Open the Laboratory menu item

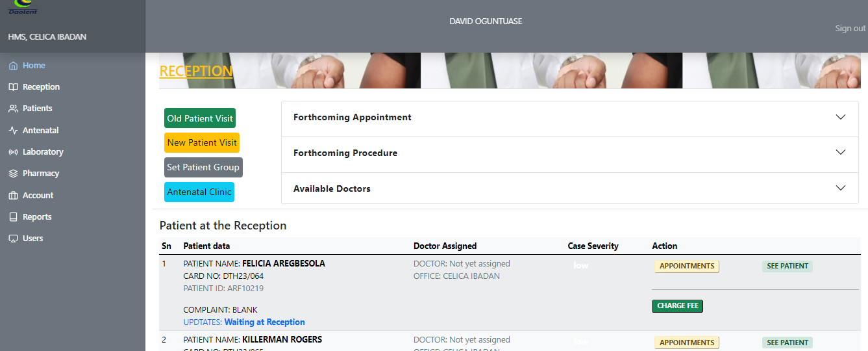click(x=43, y=152)
